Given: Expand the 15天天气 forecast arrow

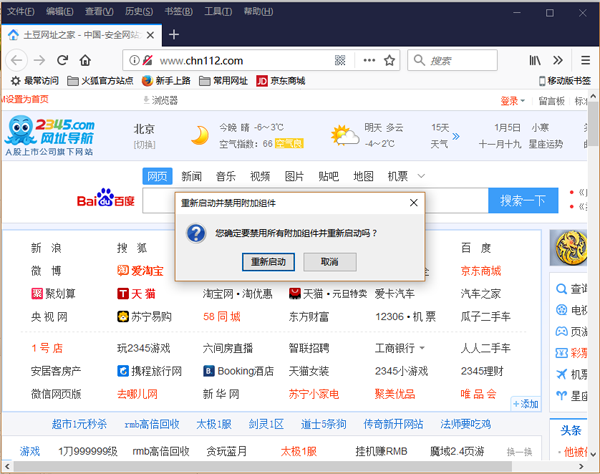Looking at the screenshot, I should point(455,136).
